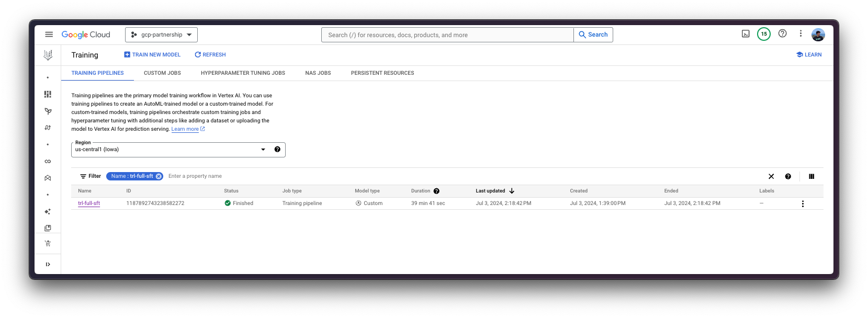Sort by the Status column header

click(x=231, y=191)
